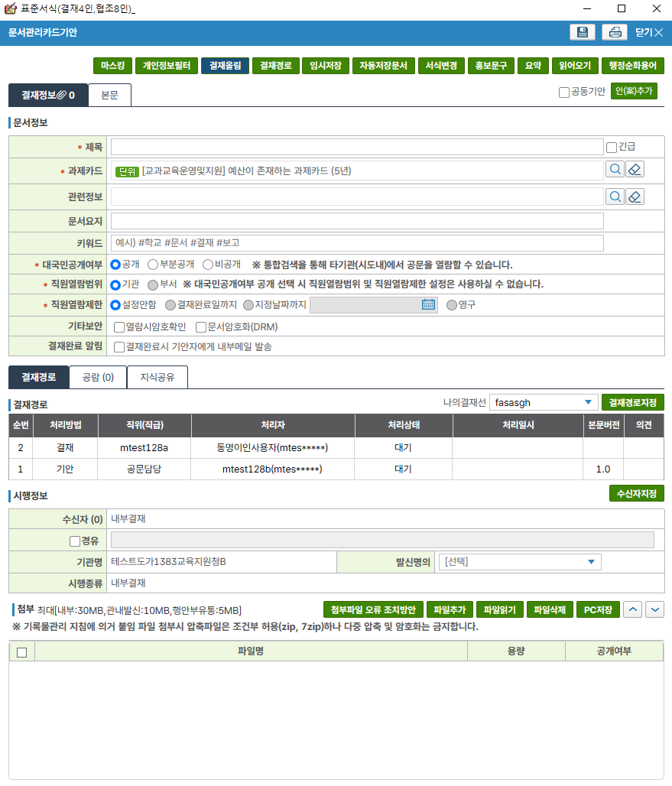Click the 결재경로지정 button
Viewport: 672px width, 786px height.
632,402
